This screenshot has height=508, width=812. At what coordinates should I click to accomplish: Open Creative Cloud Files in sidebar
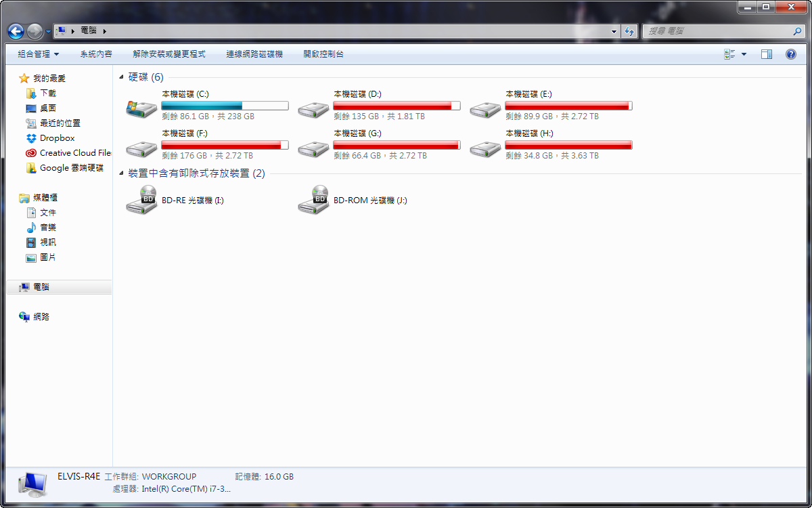point(68,152)
